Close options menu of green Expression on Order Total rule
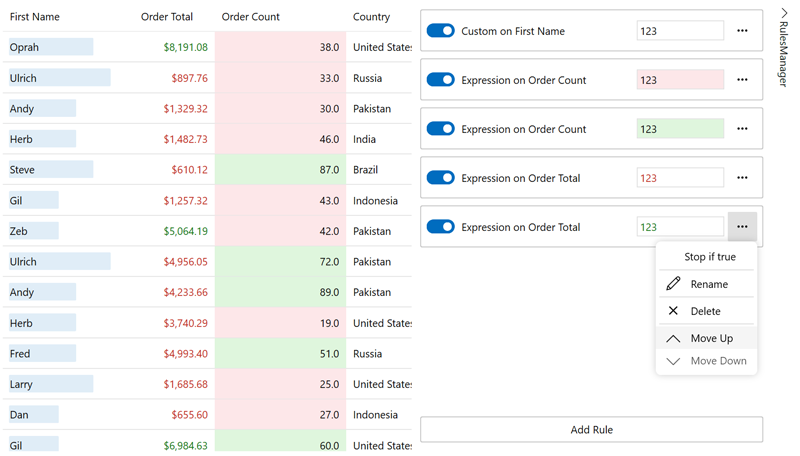This screenshot has width=800, height=456. (742, 226)
